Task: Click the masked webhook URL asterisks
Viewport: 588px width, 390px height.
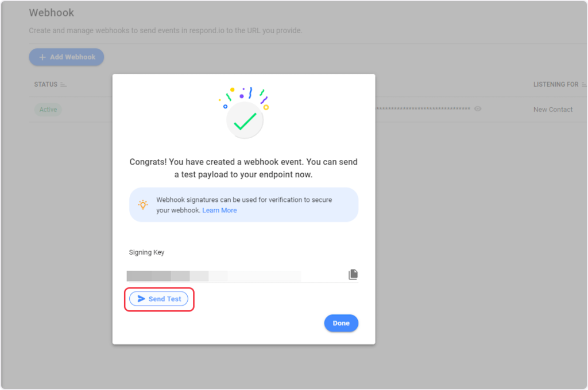Action: pos(424,109)
